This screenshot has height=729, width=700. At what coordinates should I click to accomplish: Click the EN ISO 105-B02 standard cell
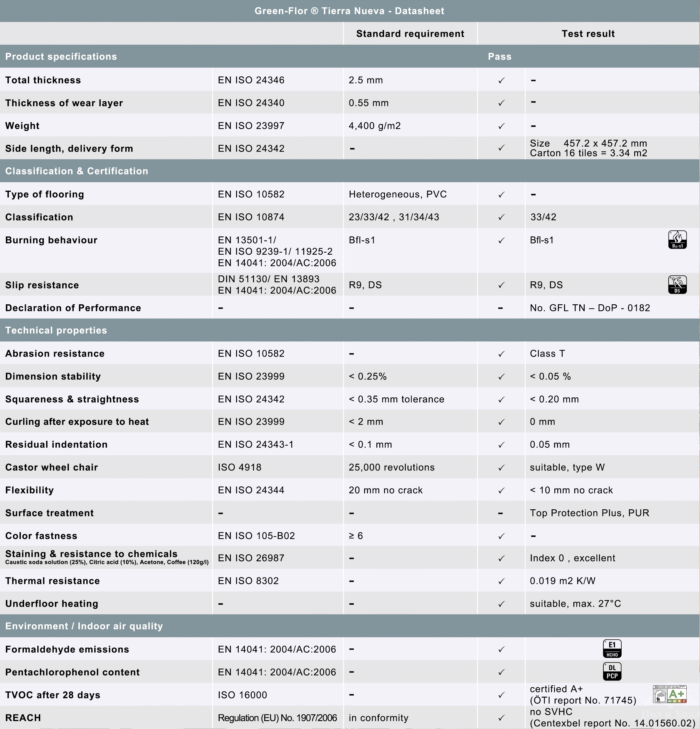point(257,536)
